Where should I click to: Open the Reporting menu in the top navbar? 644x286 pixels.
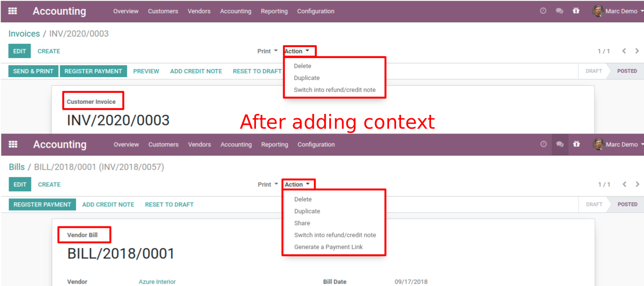coord(274,11)
